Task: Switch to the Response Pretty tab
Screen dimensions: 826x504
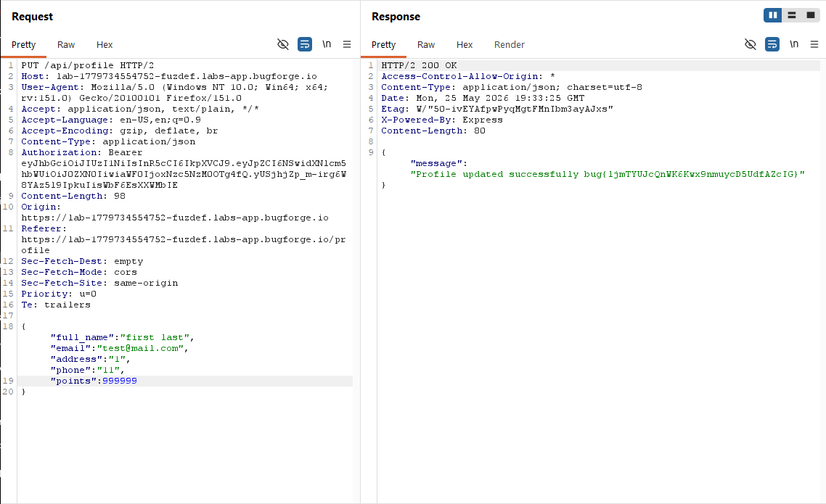Action: coord(383,45)
